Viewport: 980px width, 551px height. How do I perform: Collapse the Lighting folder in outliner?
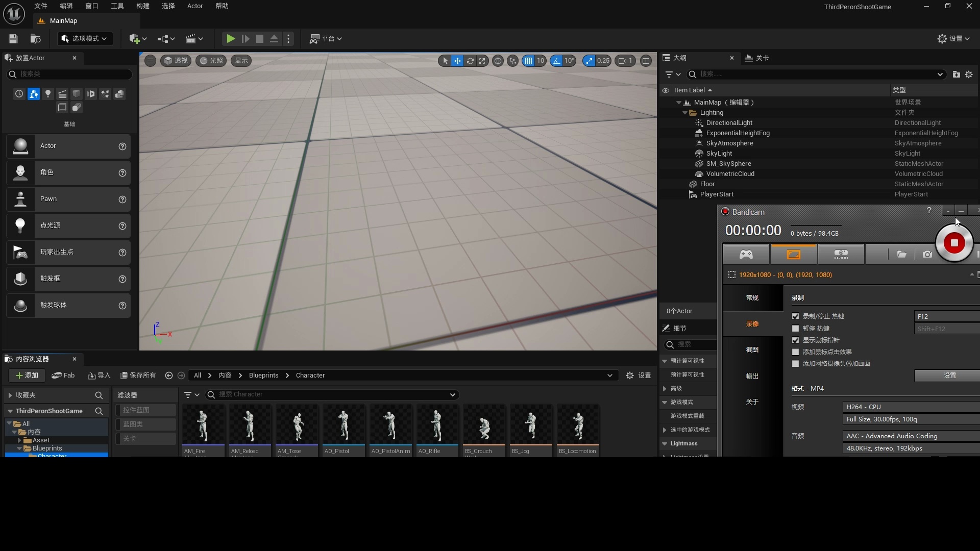tap(685, 113)
